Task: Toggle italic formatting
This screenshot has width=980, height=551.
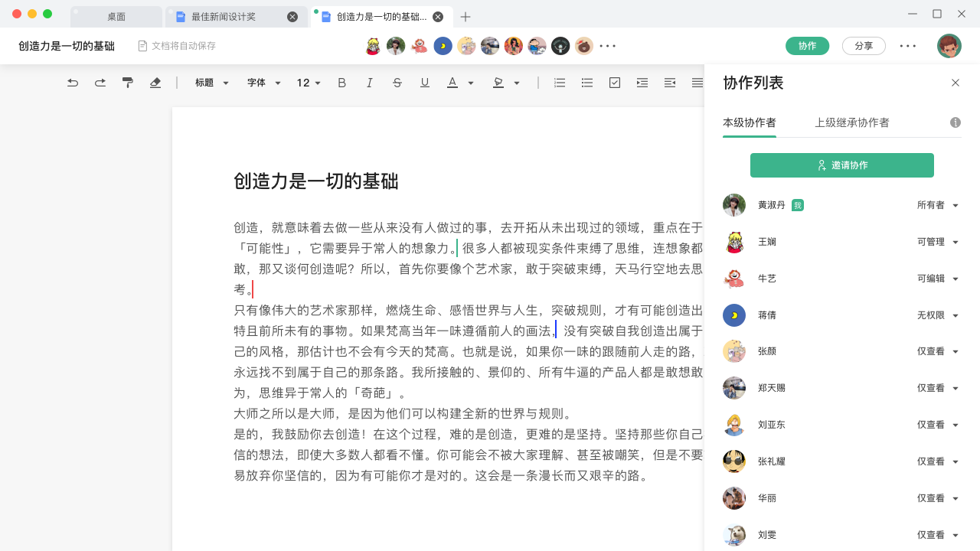Action: pyautogui.click(x=370, y=83)
